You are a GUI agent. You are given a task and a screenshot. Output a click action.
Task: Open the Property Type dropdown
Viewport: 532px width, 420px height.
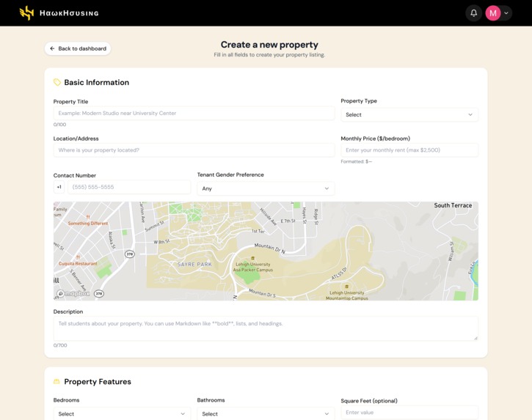tap(409, 114)
